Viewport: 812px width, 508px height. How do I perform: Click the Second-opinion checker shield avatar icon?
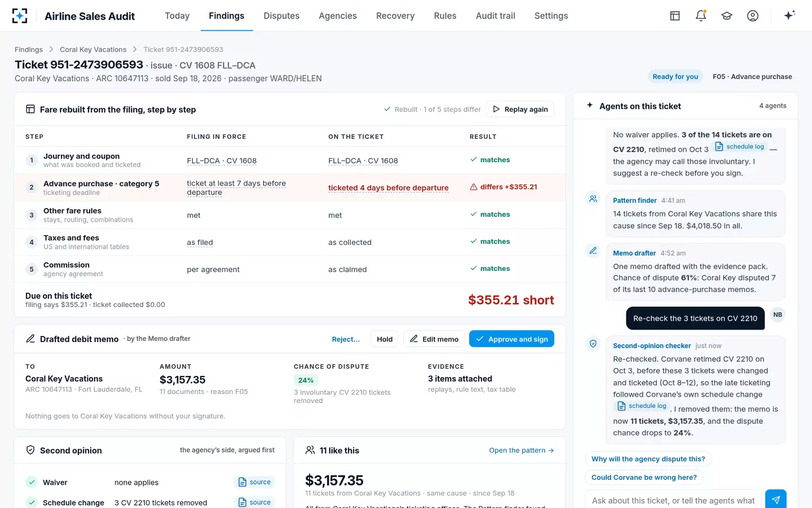(593, 343)
